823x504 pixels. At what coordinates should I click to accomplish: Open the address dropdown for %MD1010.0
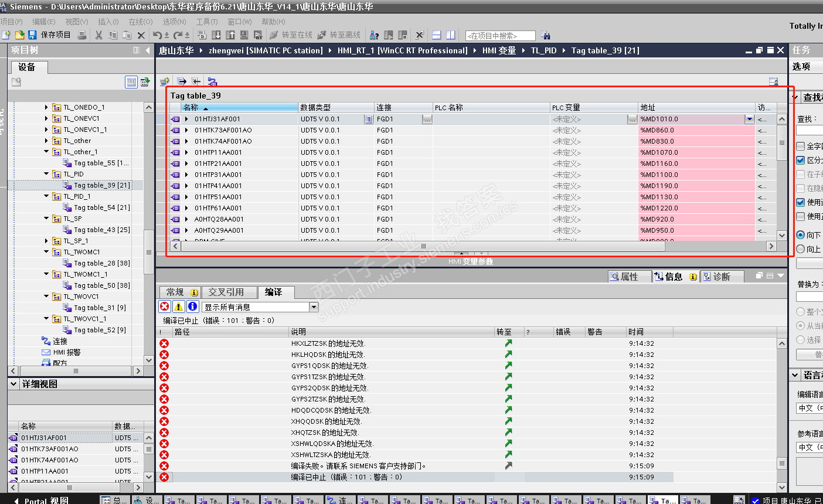click(x=749, y=119)
